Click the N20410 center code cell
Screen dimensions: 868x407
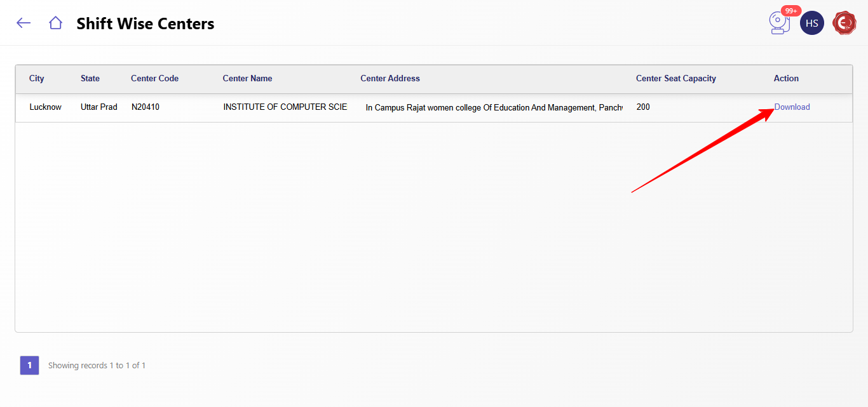coord(146,107)
